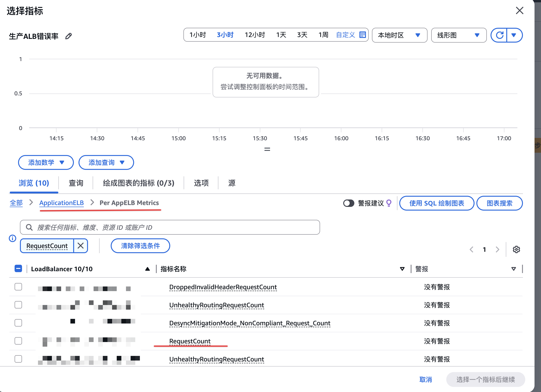Click the refresh graph icon
This screenshot has height=392, width=541.
[x=499, y=35]
